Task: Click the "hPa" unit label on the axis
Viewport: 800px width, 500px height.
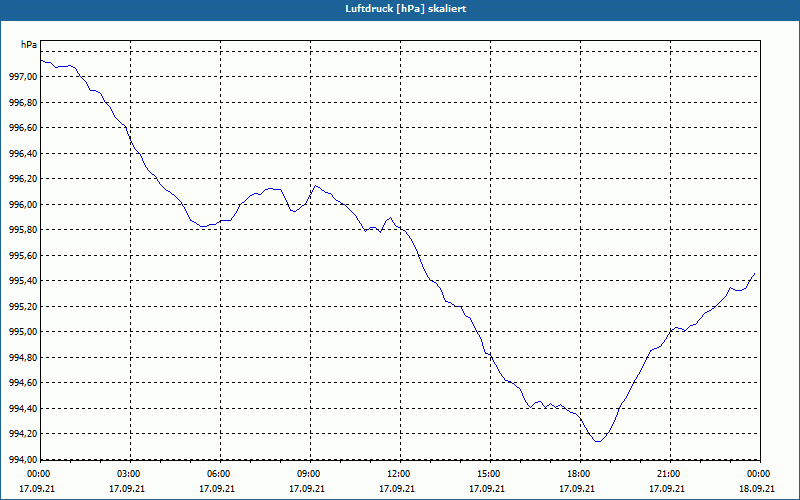Action: click(29, 45)
